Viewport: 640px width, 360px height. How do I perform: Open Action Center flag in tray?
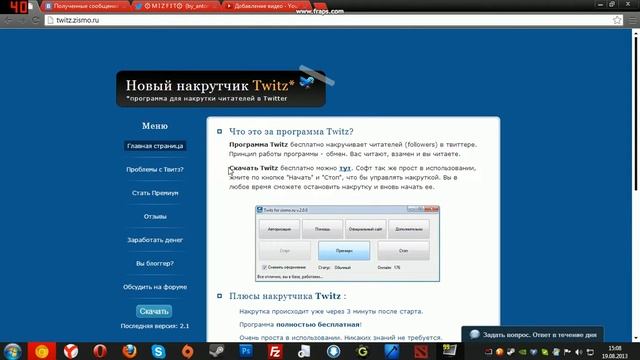[x=567, y=352]
